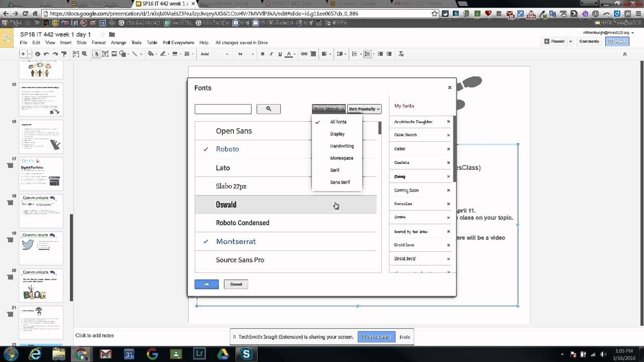This screenshot has width=644, height=362.
Task: Click the zoom magnifier tool in toolbar
Action: pos(84,54)
